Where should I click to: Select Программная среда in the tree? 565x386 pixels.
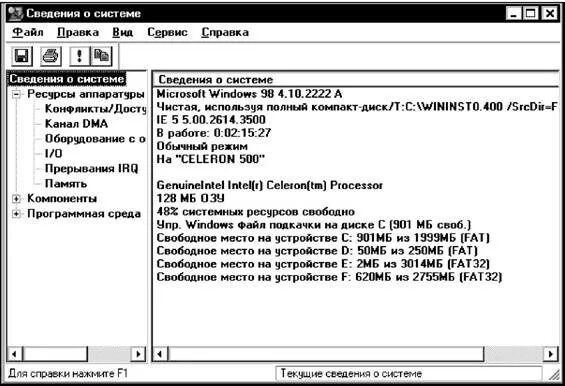coord(84,214)
